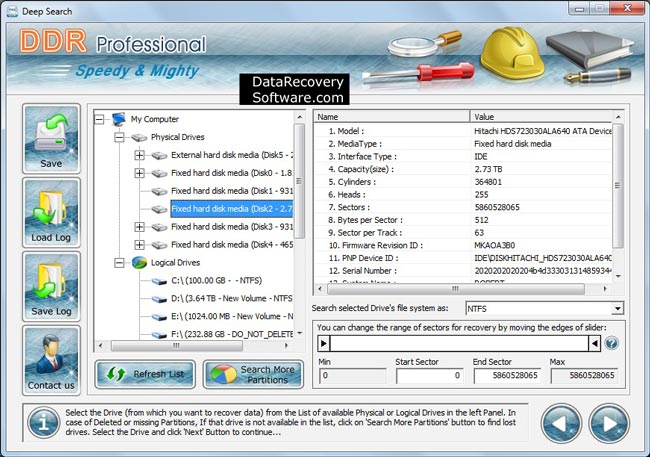The width and height of the screenshot is (650, 457).
Task: Open the Contact us button
Action: (51, 360)
